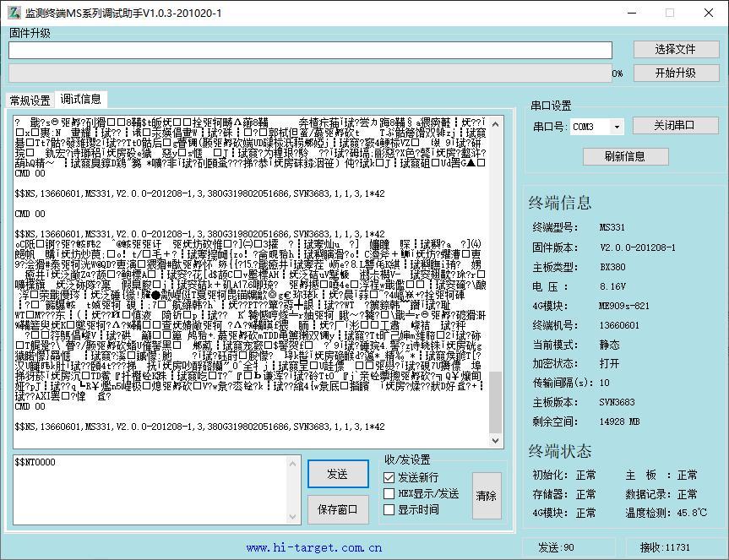729x560 pixels.
Task: Clear the log with 清除 button
Action: pyautogui.click(x=487, y=496)
